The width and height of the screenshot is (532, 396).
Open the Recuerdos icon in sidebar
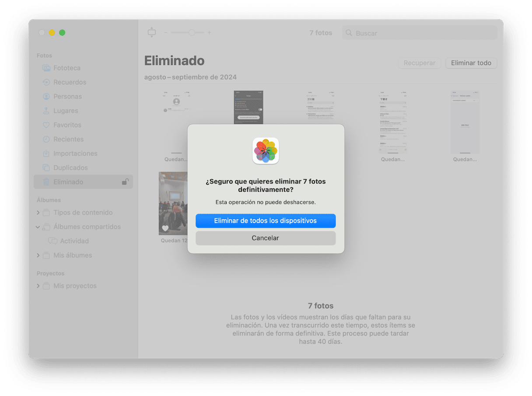(46, 82)
